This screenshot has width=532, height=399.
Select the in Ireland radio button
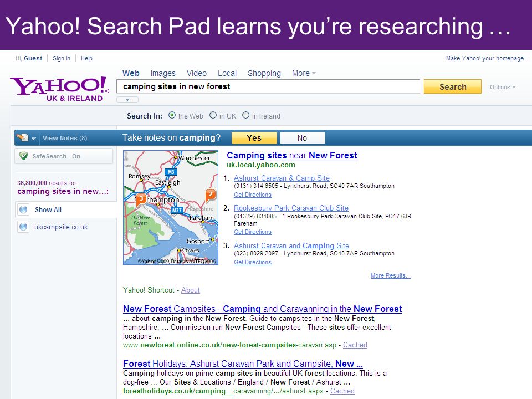pos(245,115)
